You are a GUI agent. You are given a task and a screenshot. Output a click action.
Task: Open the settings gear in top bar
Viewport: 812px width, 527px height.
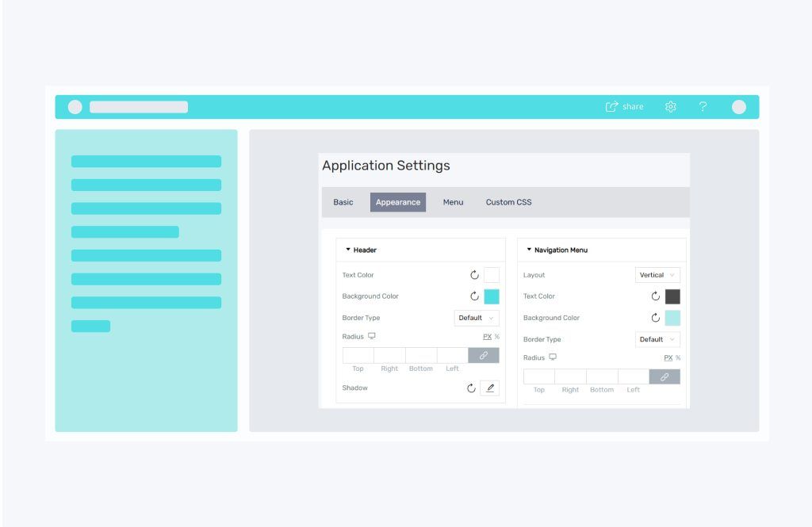(x=670, y=107)
